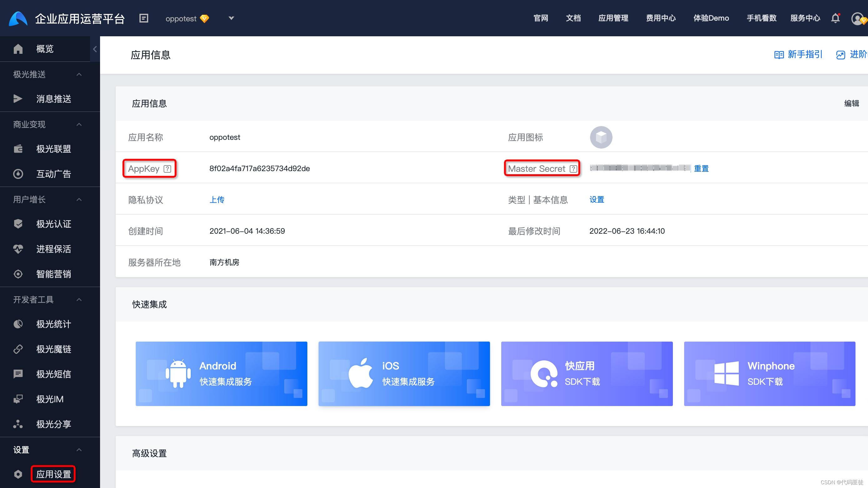868x488 pixels.
Task: Open 体验Demo in the top navigation
Action: point(711,18)
